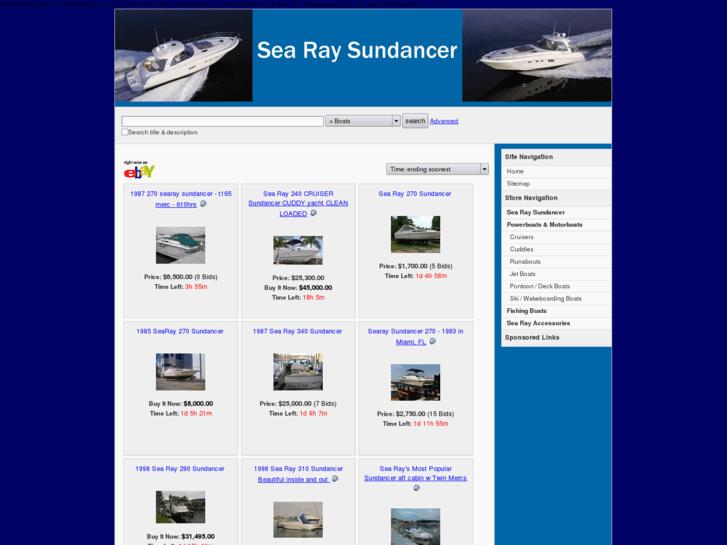This screenshot has width=727, height=545.
Task: Click thumbnail of Sea Ray 240 CRUISER
Action: coord(298,250)
